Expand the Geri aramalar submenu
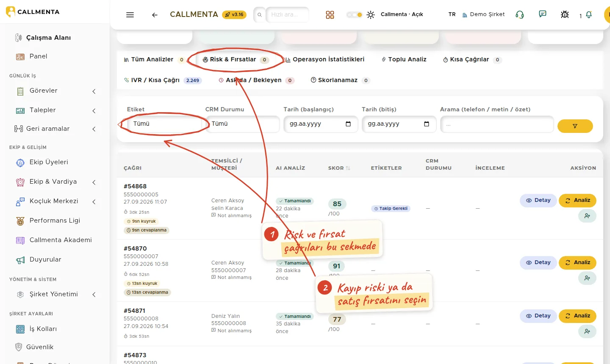This screenshot has height=364, width=610. pos(94,129)
